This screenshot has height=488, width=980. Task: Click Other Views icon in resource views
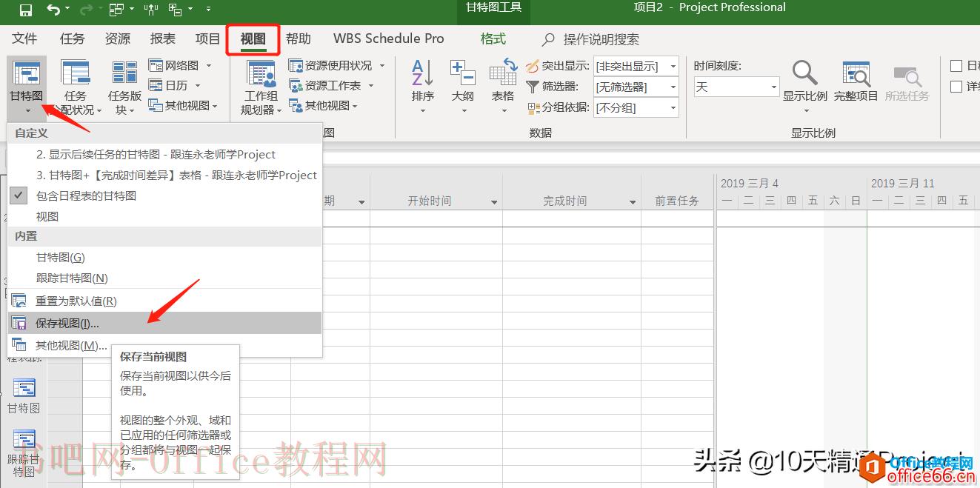(296, 106)
